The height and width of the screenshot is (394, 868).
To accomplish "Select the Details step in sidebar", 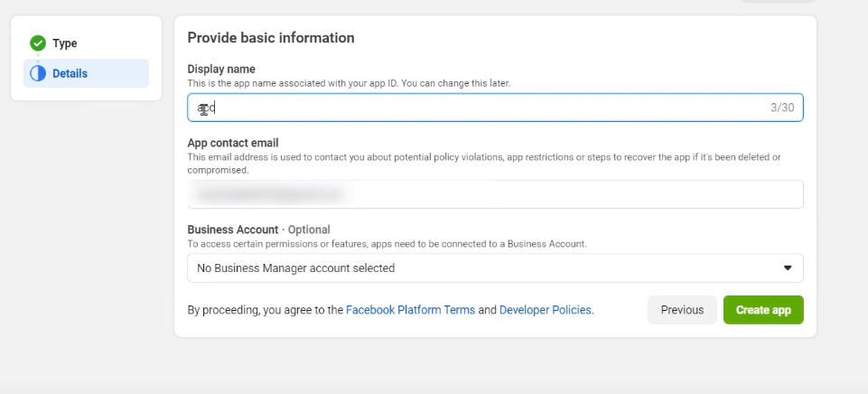I will tap(86, 73).
